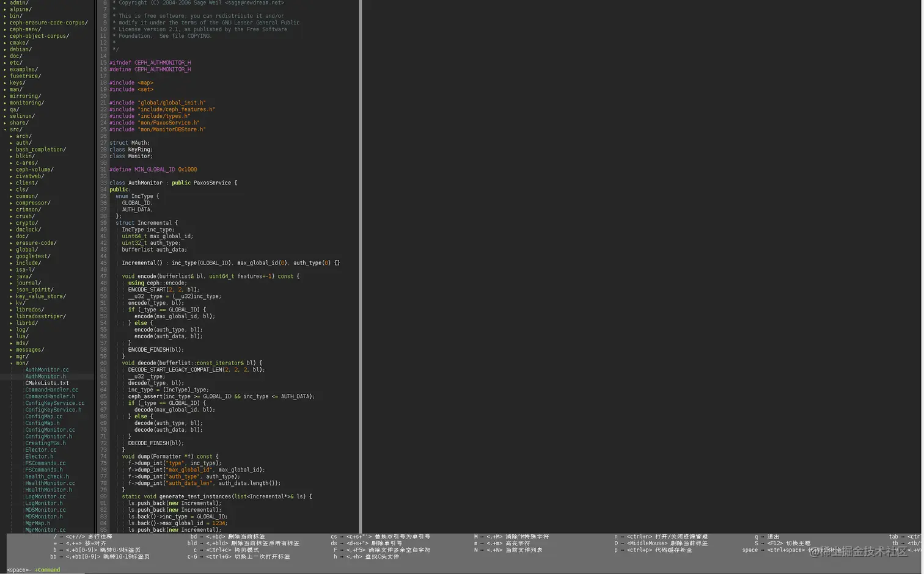
Task: Select the examples/ directory label
Action: pyautogui.click(x=24, y=70)
